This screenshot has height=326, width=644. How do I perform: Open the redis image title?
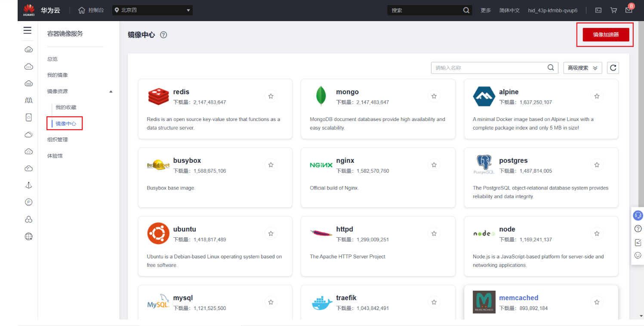pyautogui.click(x=181, y=92)
